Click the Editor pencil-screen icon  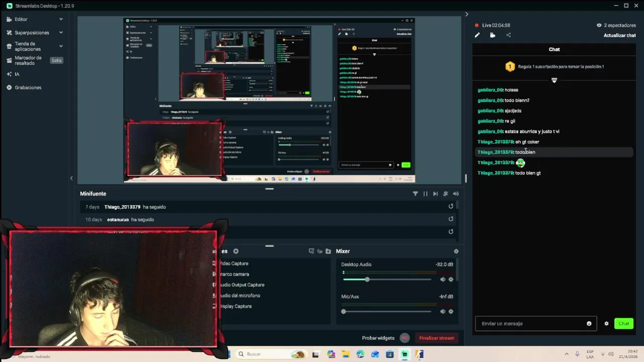click(x=9, y=19)
